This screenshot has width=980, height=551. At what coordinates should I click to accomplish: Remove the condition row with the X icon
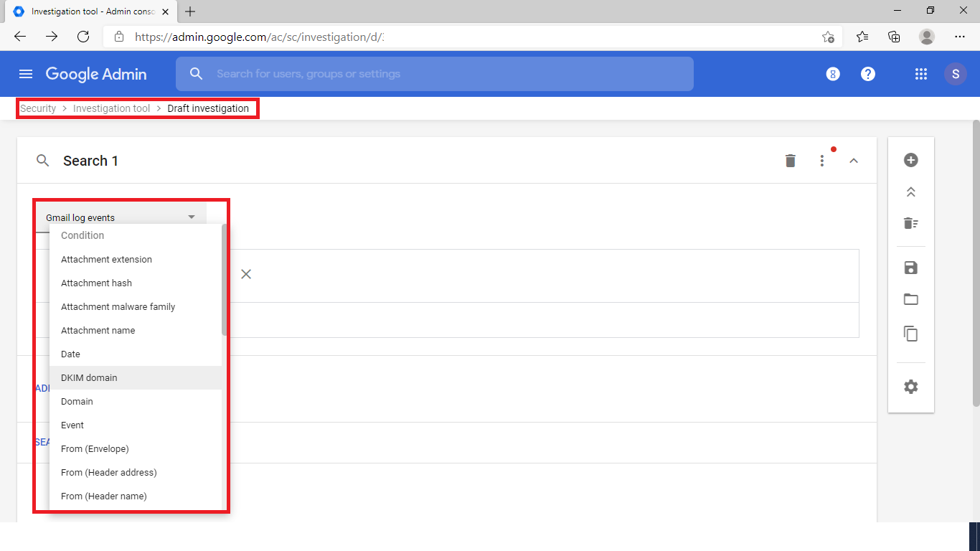coord(246,274)
